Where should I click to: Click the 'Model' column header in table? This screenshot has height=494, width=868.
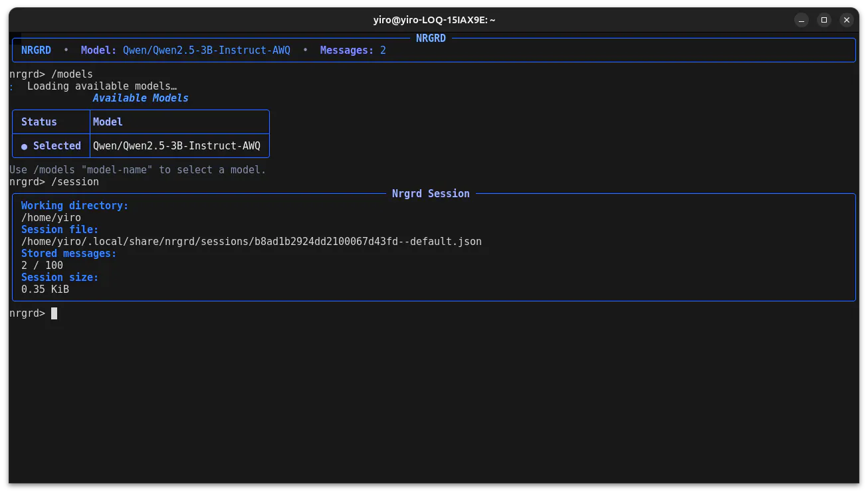(108, 122)
